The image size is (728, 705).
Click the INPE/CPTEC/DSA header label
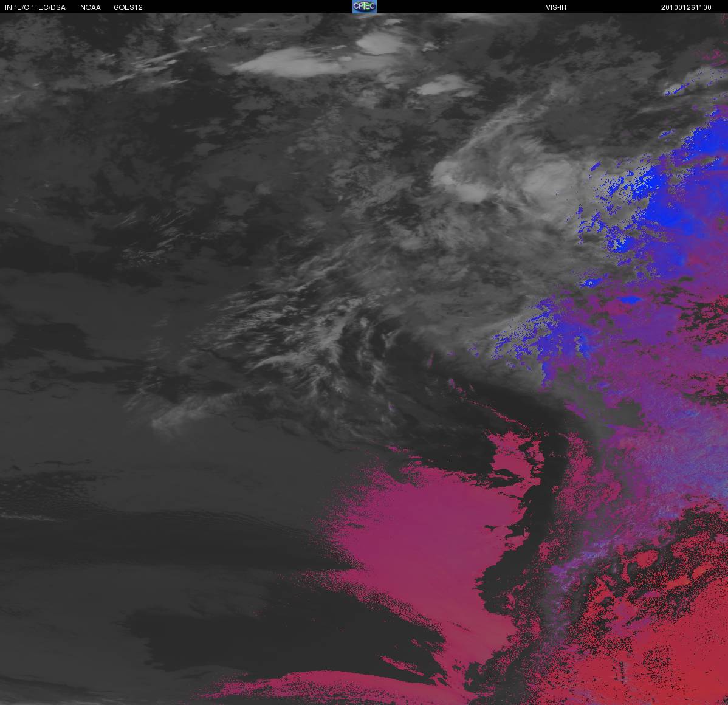(x=35, y=7)
